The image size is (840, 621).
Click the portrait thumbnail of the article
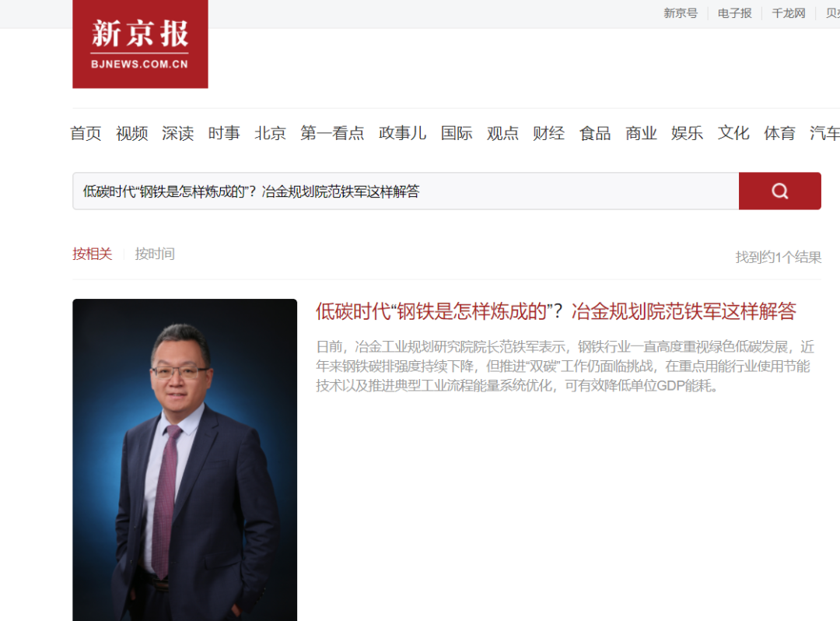pos(185,460)
